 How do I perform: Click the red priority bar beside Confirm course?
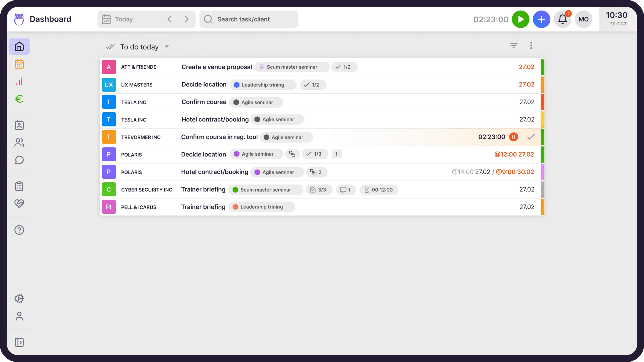(x=543, y=102)
